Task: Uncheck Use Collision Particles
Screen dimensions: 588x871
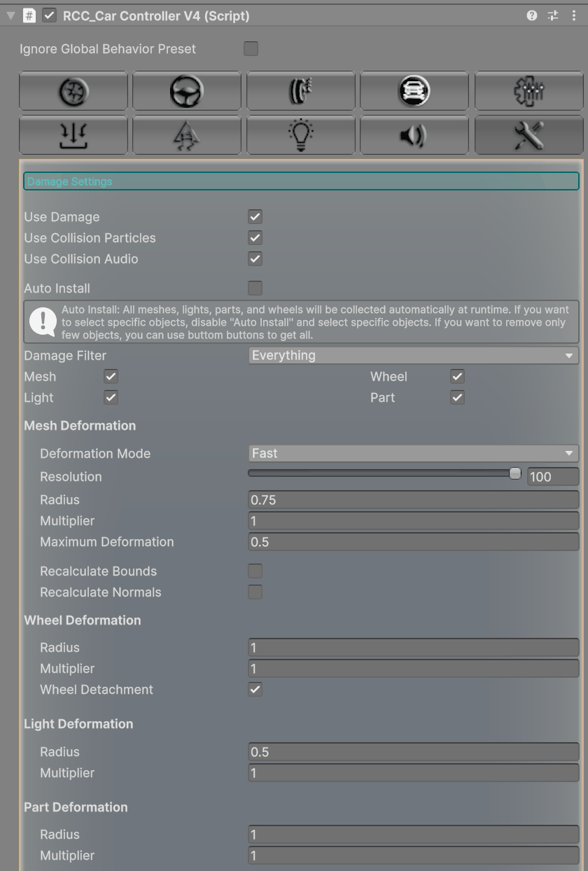Action: 255,238
